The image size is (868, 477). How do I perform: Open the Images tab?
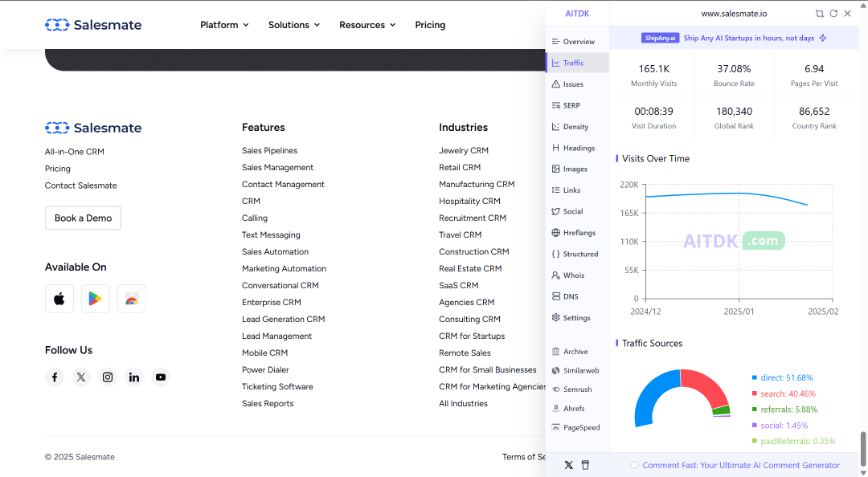click(577, 169)
